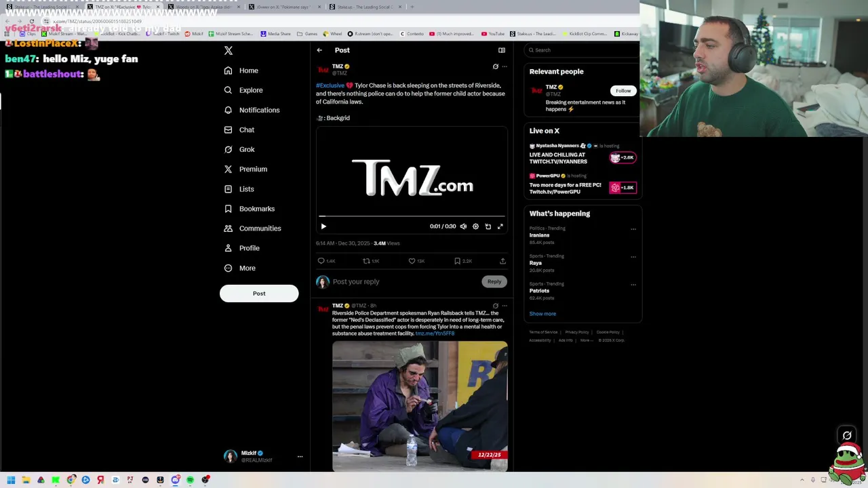Open File Explorer from the taskbar

tap(26, 480)
